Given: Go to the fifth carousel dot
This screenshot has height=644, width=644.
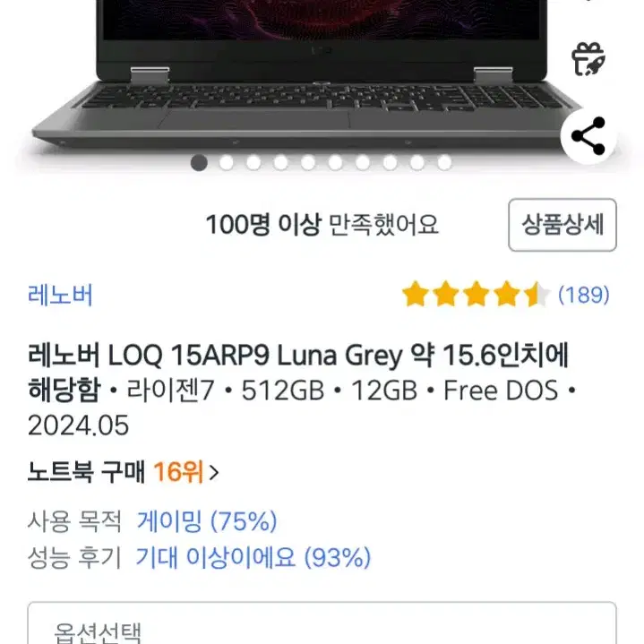Looking at the screenshot, I should [x=308, y=163].
